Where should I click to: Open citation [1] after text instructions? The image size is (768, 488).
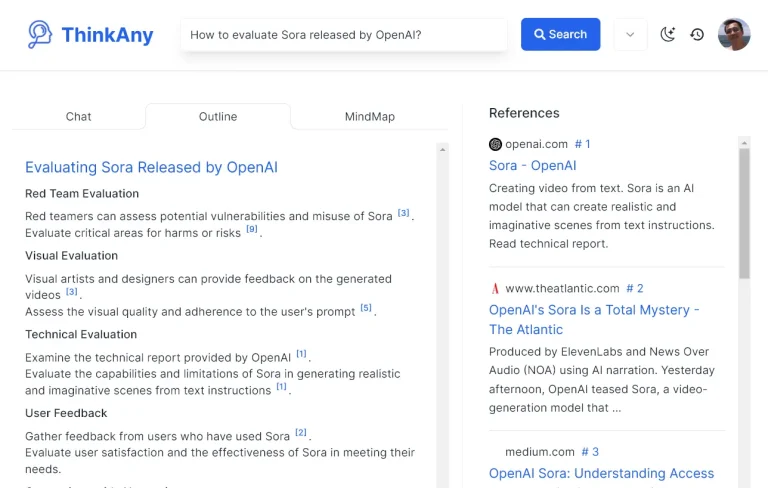(x=281, y=387)
